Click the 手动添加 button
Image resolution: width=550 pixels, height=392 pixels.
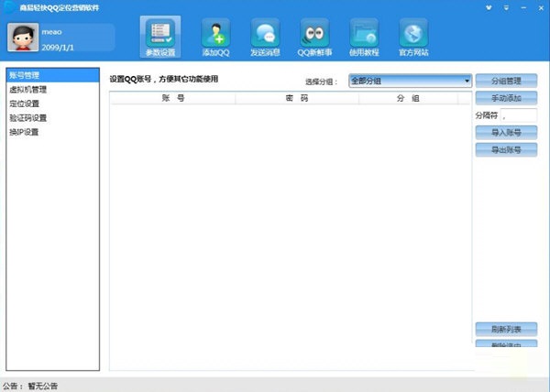click(x=506, y=98)
